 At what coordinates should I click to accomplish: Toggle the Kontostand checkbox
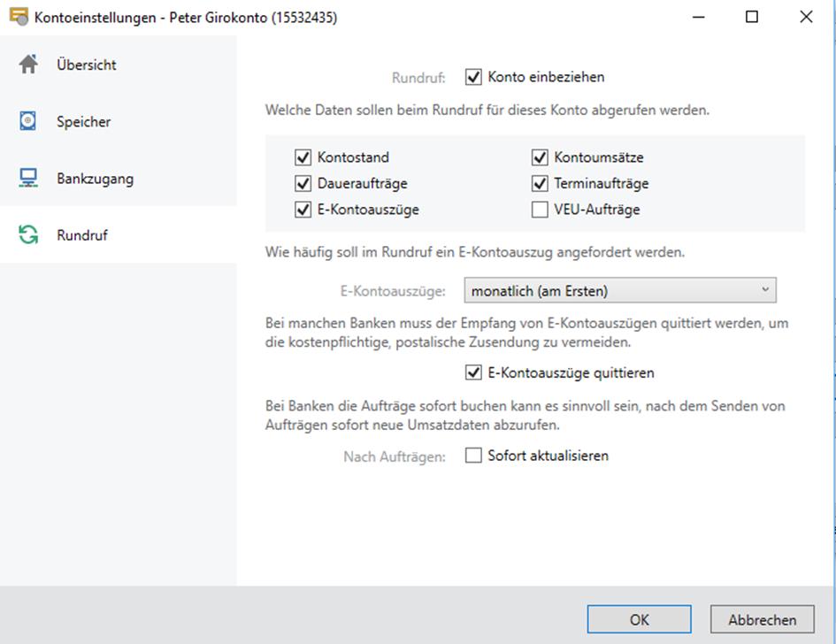(x=303, y=157)
